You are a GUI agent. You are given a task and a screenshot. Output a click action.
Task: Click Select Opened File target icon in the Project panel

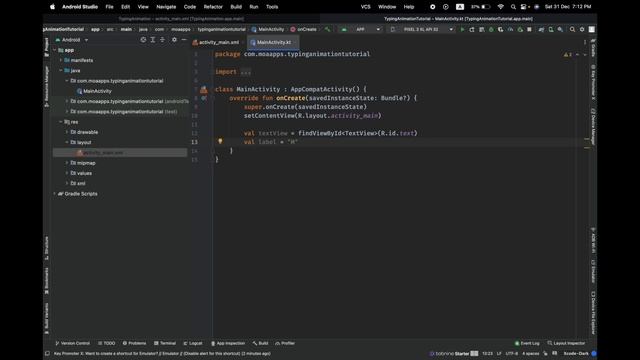tap(143, 40)
